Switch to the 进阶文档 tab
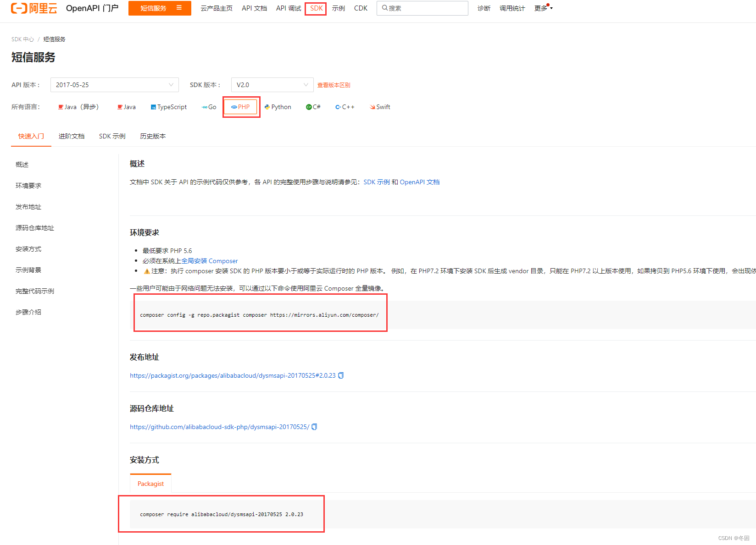 point(72,136)
